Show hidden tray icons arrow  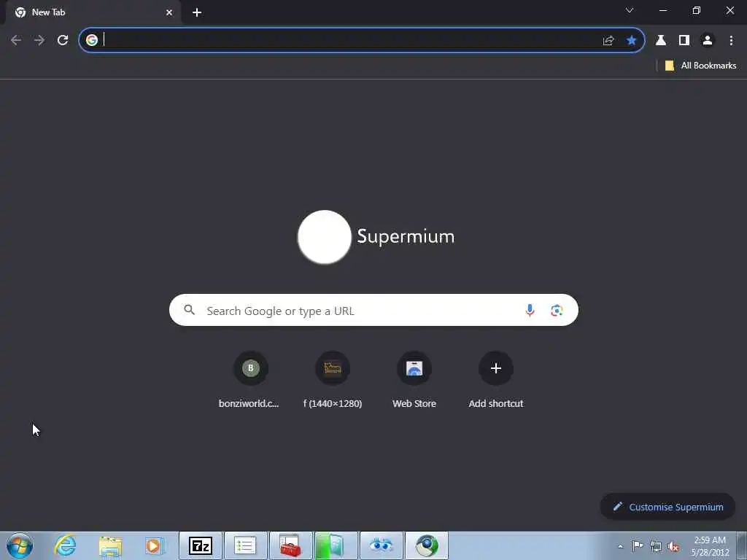(x=620, y=546)
